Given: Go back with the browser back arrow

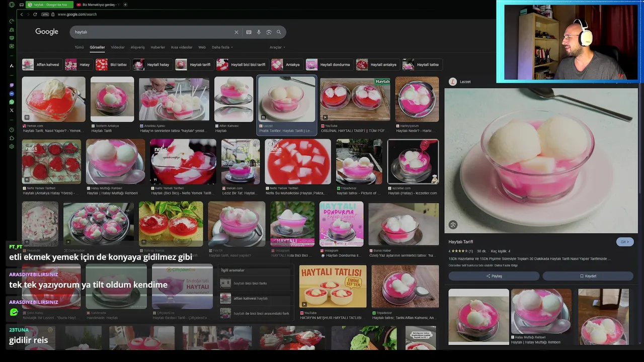Looking at the screenshot, I should click(x=22, y=14).
